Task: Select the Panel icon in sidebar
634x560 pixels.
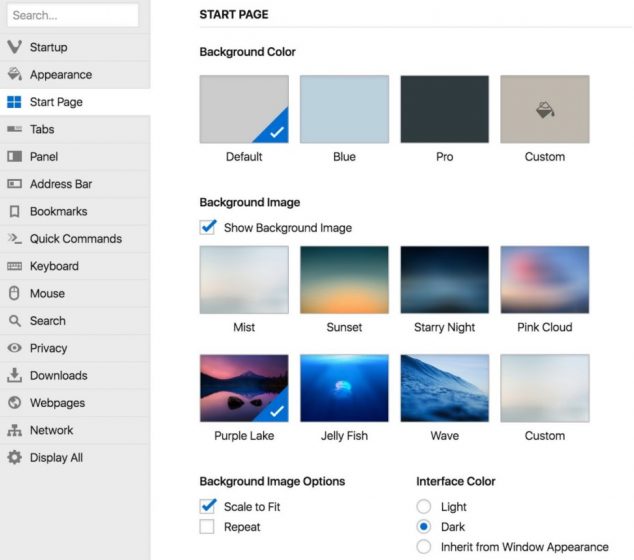Action: coord(14,156)
